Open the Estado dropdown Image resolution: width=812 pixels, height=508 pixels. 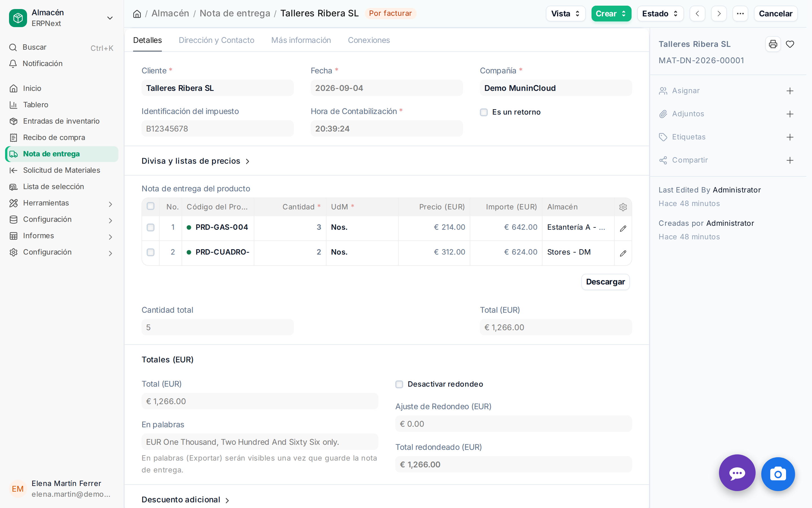click(660, 14)
